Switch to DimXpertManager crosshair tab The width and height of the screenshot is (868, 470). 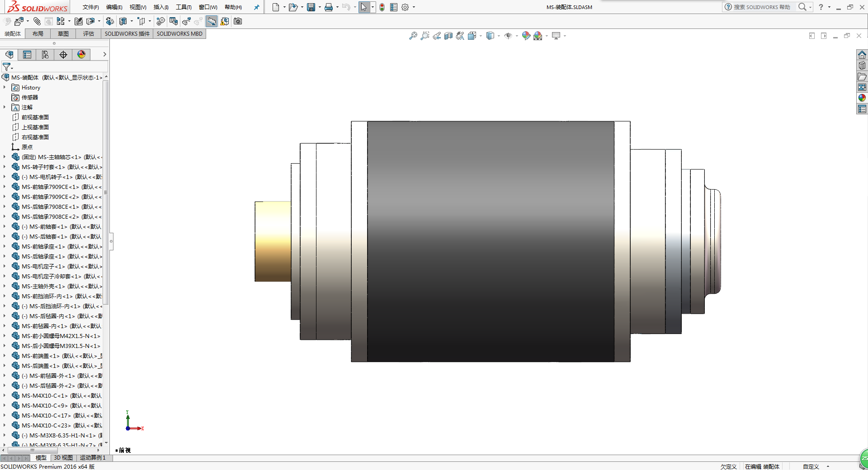coord(63,55)
